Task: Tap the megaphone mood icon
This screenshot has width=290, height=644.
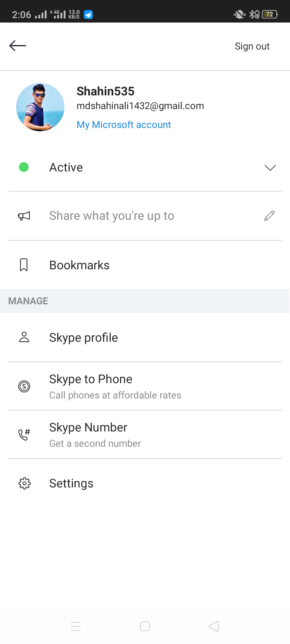Action: point(24,216)
